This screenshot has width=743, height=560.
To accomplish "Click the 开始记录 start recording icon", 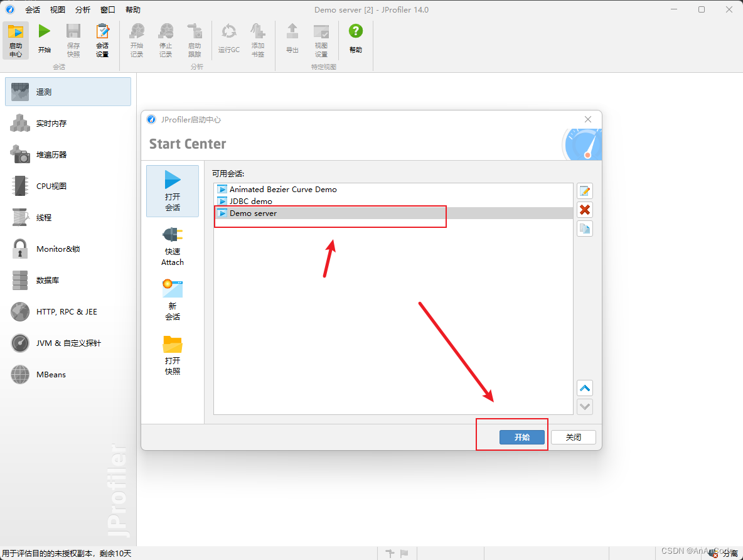I will click(x=137, y=41).
